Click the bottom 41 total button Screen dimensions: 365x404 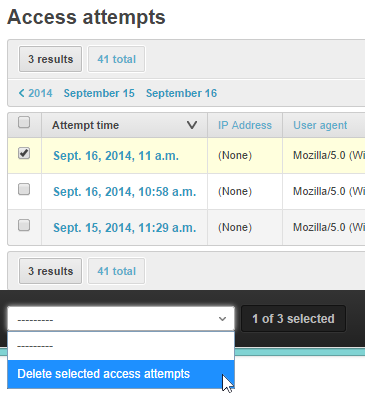pyautogui.click(x=116, y=271)
